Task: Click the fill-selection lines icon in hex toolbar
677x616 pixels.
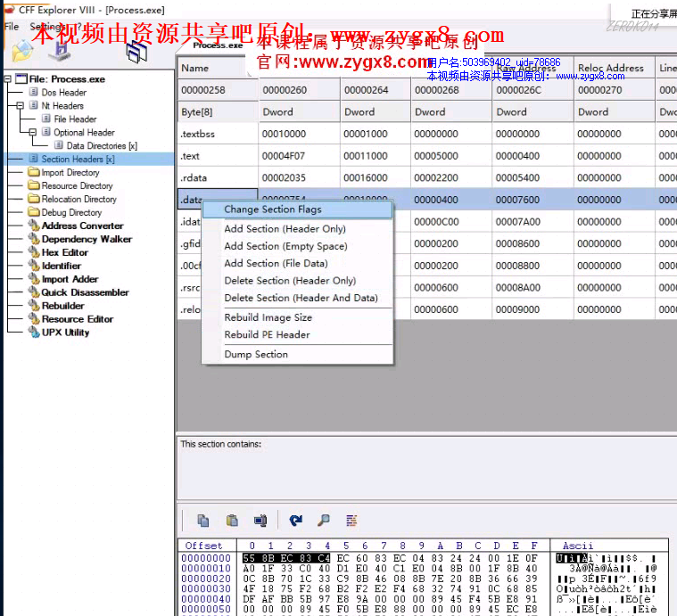Action: click(351, 521)
